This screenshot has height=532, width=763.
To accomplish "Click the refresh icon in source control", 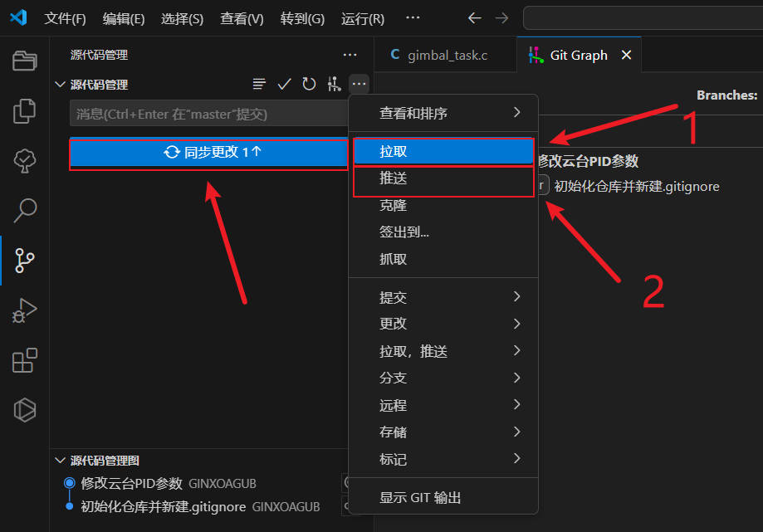I will 309,84.
